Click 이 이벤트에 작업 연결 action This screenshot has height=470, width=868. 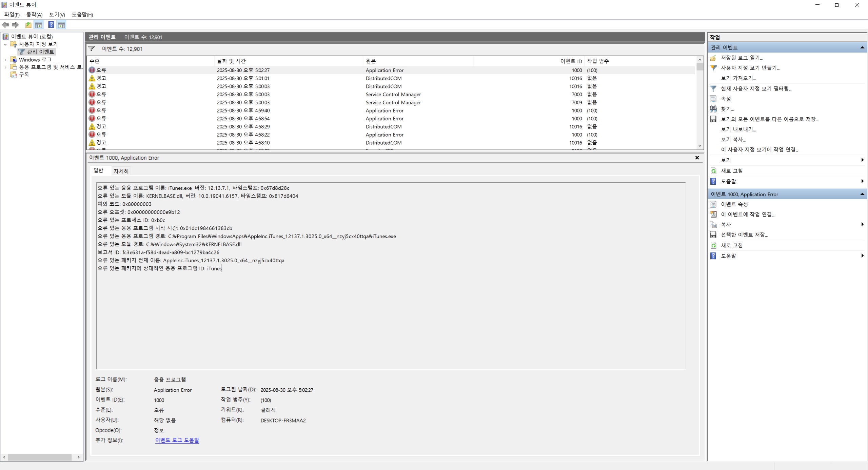748,214
